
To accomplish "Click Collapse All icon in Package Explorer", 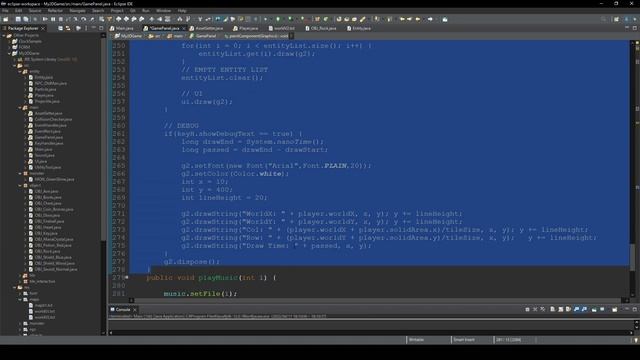I will [x=60, y=28].
